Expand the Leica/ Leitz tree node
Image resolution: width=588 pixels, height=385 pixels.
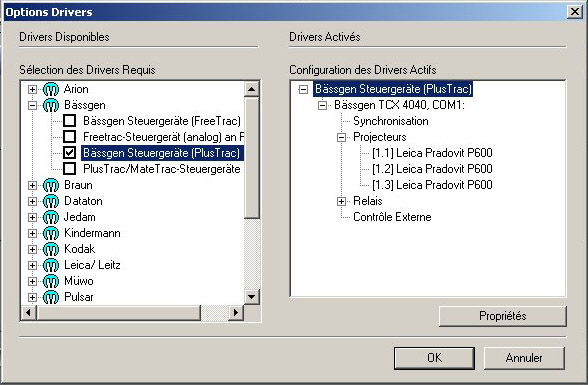pos(32,265)
